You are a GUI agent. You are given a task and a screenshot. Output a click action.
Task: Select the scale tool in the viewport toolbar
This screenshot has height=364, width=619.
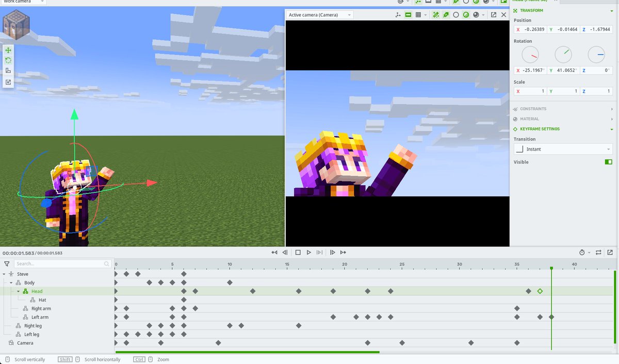8,71
